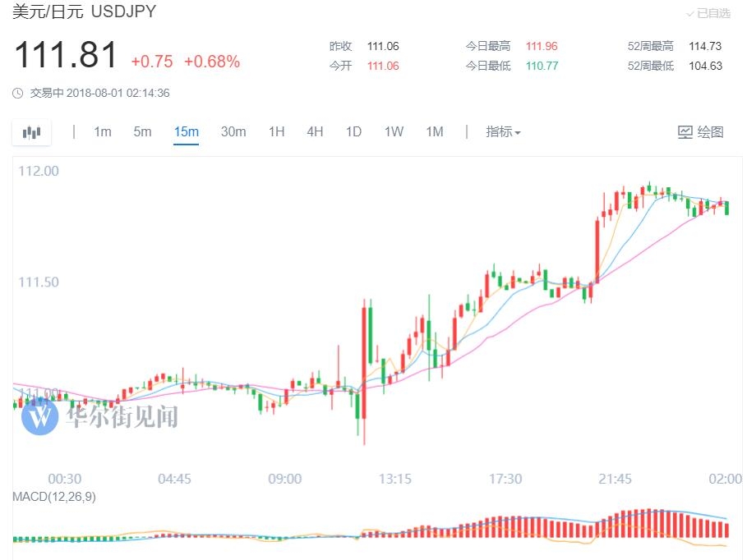Click the current price 111.81
747x560 pixels.
click(66, 54)
